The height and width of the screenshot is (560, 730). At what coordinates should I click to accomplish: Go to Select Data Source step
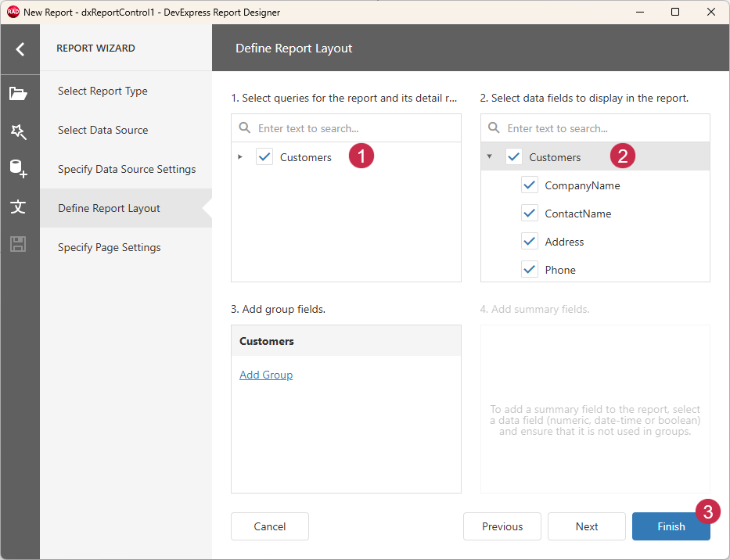[x=126, y=130]
